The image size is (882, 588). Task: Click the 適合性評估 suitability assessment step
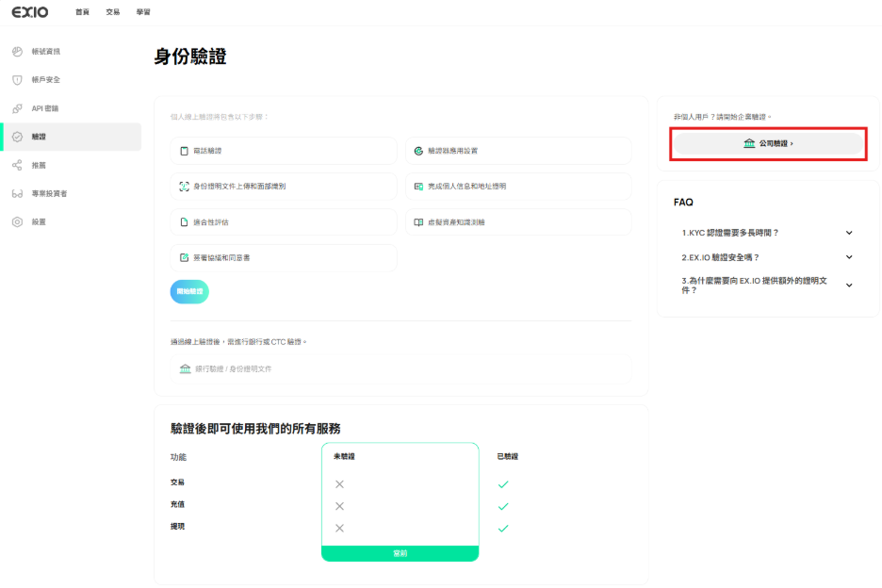pyautogui.click(x=284, y=222)
